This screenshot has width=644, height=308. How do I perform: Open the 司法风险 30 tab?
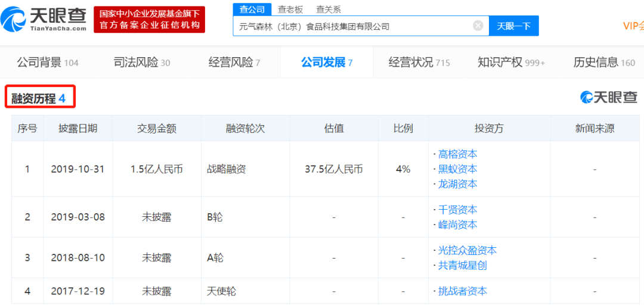(142, 63)
